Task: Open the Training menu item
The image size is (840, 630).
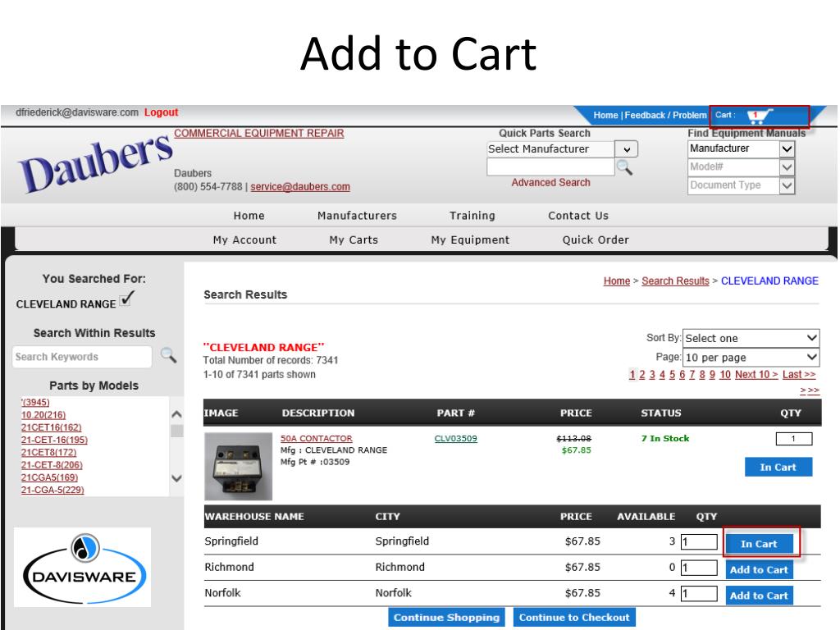Action: coord(472,216)
